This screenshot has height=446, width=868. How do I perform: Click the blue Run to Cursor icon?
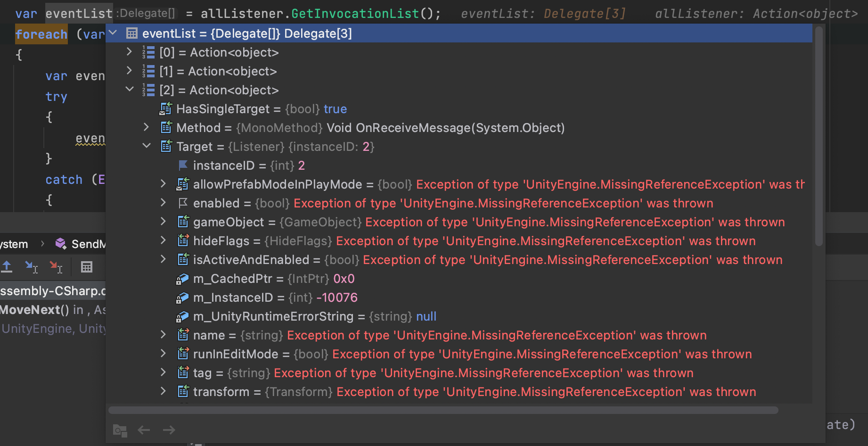[31, 267]
